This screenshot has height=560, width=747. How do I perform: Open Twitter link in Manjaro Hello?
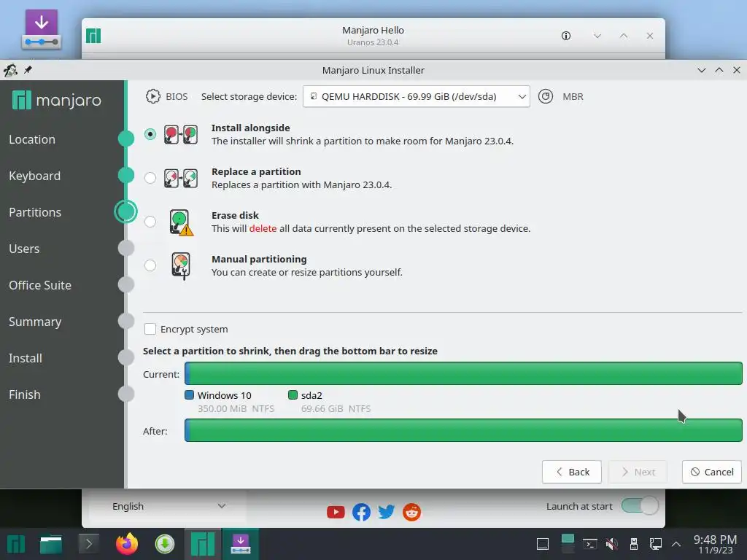click(x=387, y=512)
